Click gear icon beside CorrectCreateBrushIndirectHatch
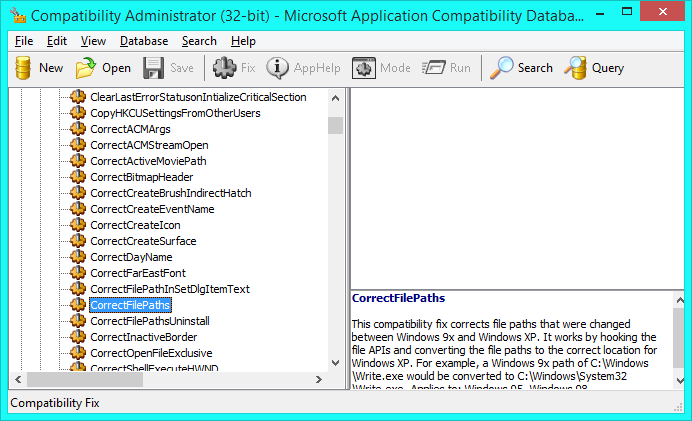692x421 pixels. tap(78, 193)
